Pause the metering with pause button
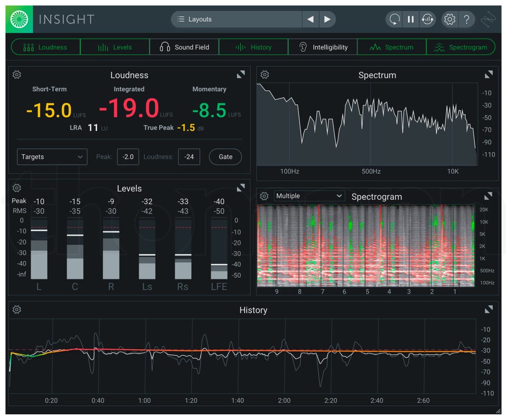The height and width of the screenshot is (420, 507). click(x=410, y=20)
